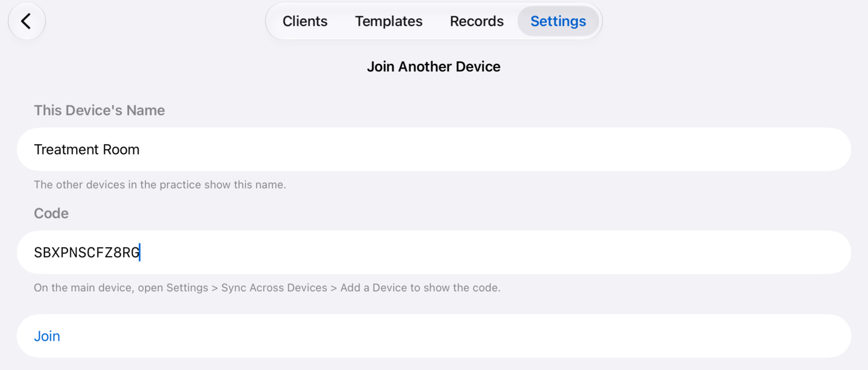868x370 pixels.
Task: Focus the Code field containing SBXPNSCFZ8RG
Action: (434, 252)
